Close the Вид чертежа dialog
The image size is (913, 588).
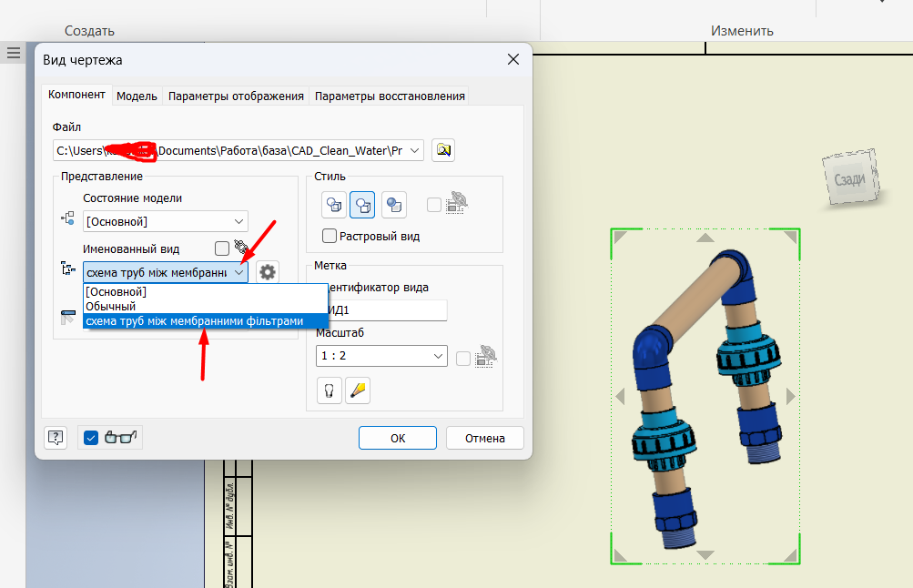click(x=513, y=59)
